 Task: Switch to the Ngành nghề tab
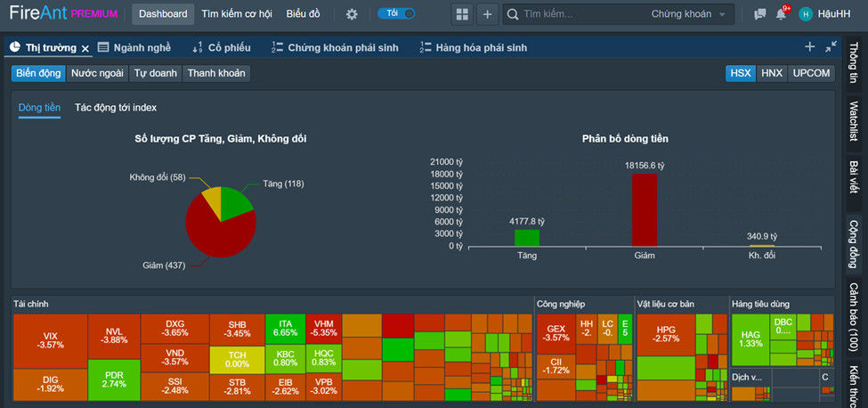(x=134, y=47)
